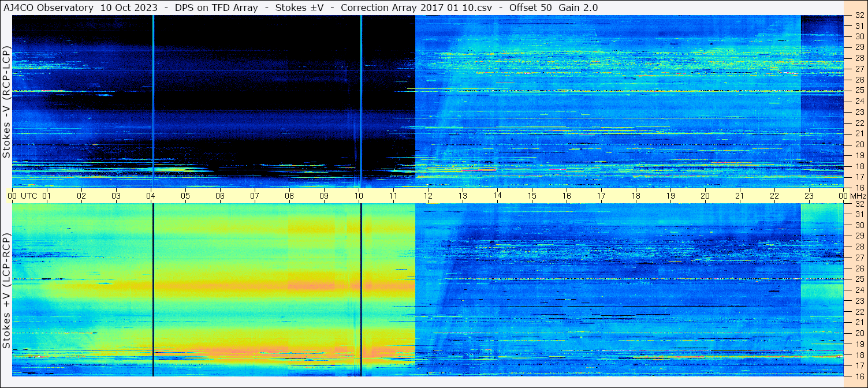The height and width of the screenshot is (388, 868).
Task: Select the 05 hour tick on time axis
Action: click(185, 196)
